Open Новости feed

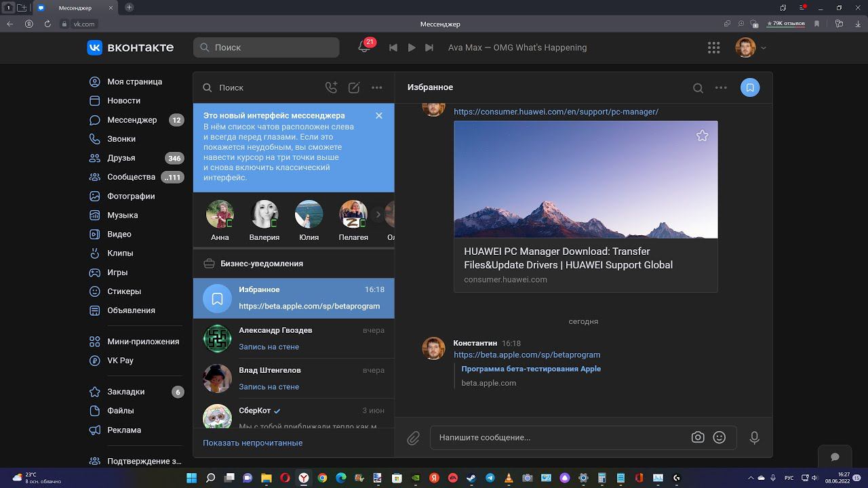tap(123, 100)
